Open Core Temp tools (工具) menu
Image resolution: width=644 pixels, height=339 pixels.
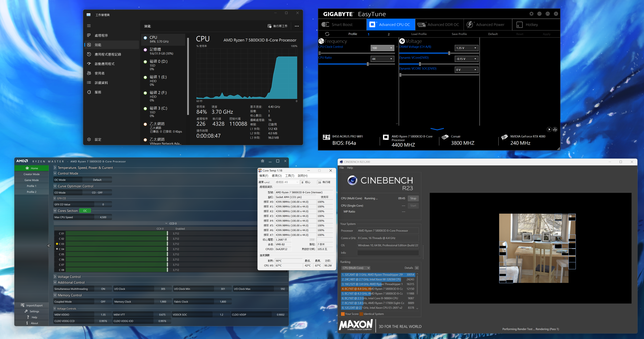click(290, 176)
